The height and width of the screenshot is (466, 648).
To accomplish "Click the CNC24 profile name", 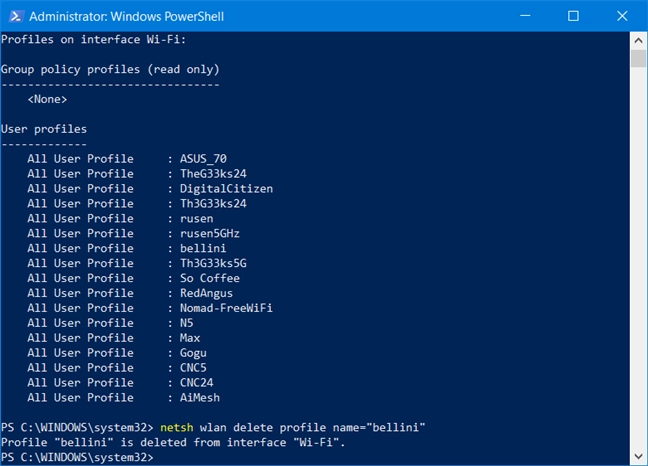I will pos(196,383).
